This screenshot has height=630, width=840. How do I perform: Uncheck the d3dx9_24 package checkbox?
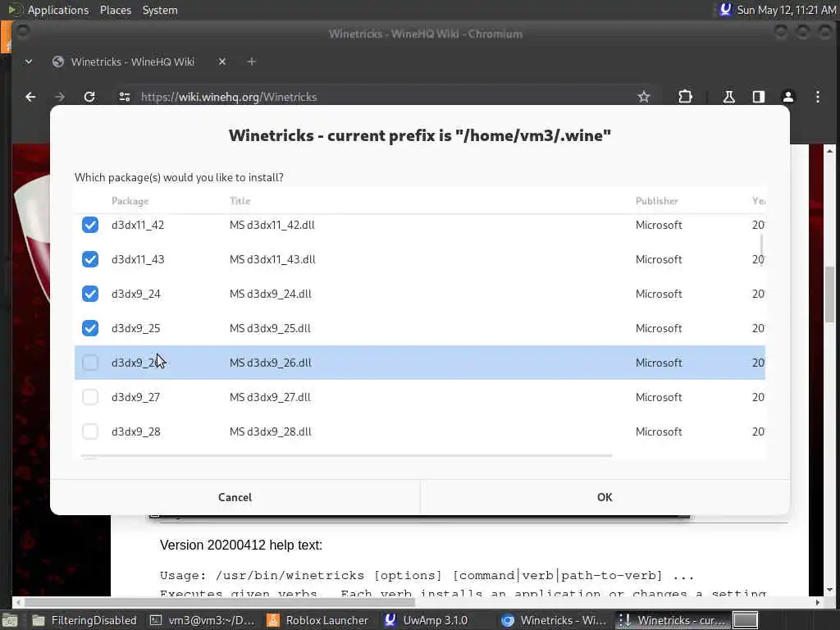(90, 294)
